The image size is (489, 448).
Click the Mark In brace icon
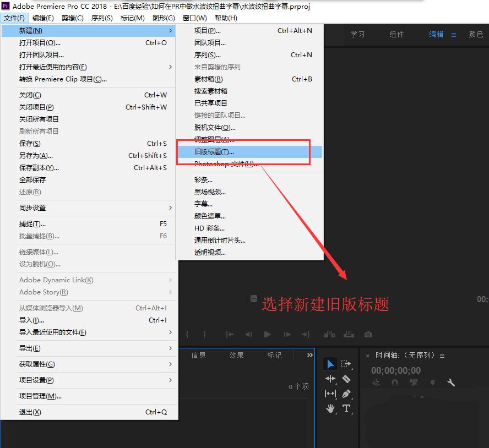point(187,335)
